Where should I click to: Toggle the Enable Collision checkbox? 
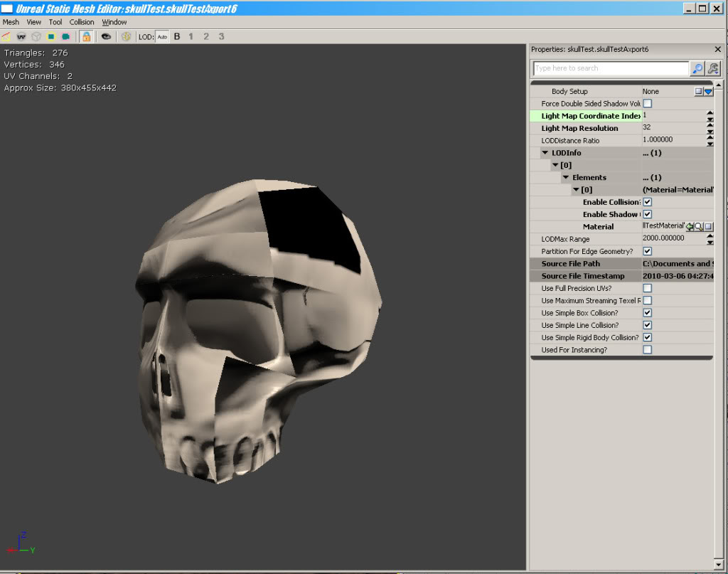pyautogui.click(x=647, y=202)
